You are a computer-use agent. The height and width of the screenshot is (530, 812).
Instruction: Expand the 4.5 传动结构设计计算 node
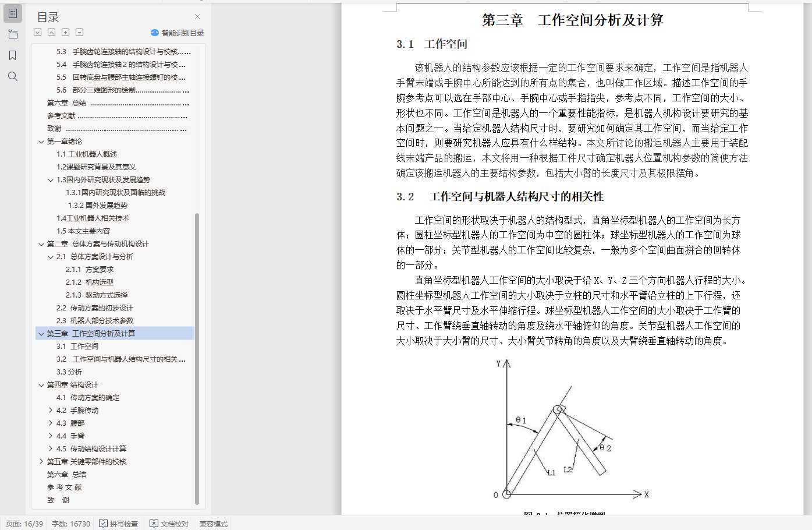click(51, 449)
